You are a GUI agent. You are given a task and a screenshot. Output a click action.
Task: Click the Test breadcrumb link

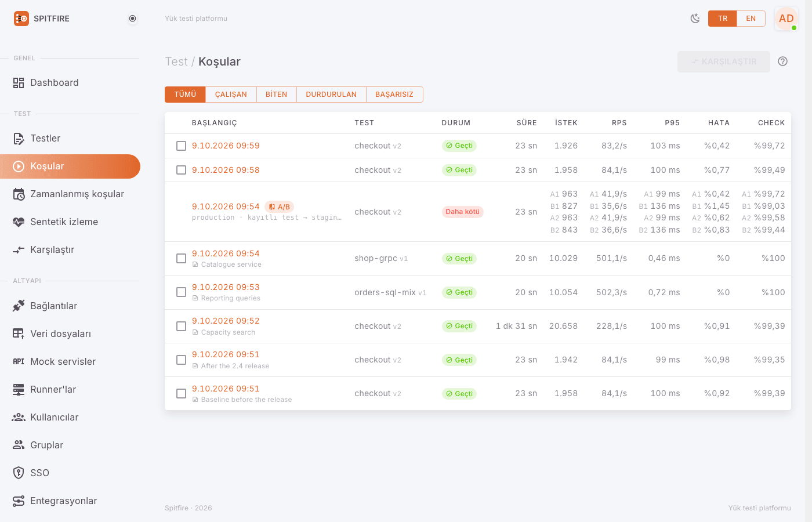[176, 61]
